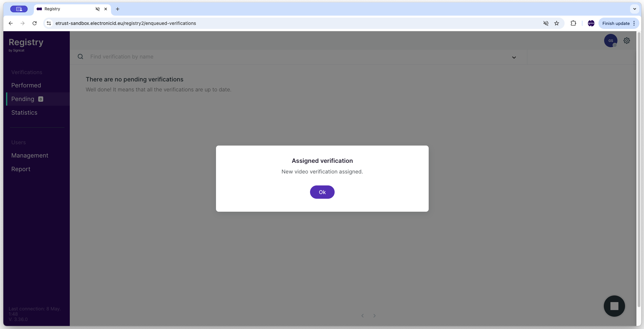Screen dimensions: 644x329
Task: Open the window control chevron top right
Action: point(635,9)
